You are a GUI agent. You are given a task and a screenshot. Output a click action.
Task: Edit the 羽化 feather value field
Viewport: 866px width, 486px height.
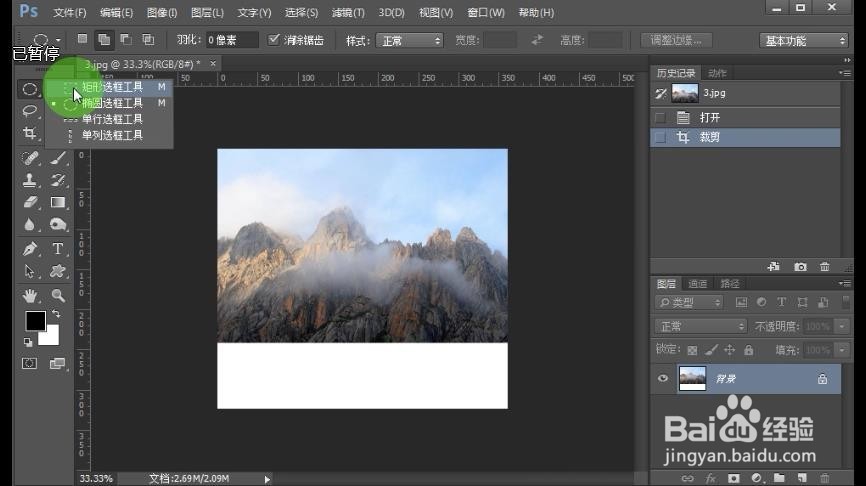click(x=231, y=40)
